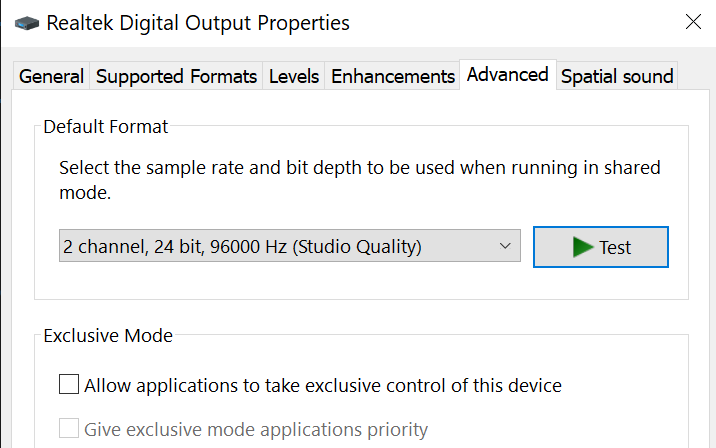Viewport: 716px width, 448px height.
Task: Expand the default format dropdown arrow
Action: click(505, 246)
